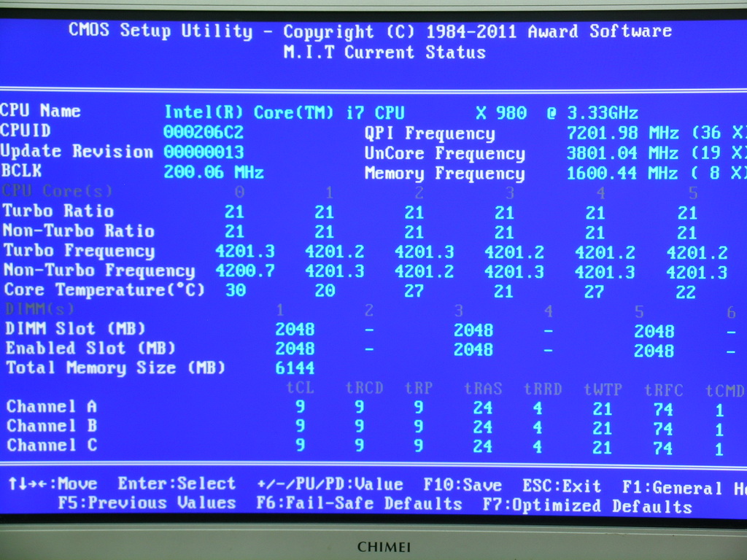Click Channel A's tRAS value "24"
The height and width of the screenshot is (560, 747).
point(483,408)
